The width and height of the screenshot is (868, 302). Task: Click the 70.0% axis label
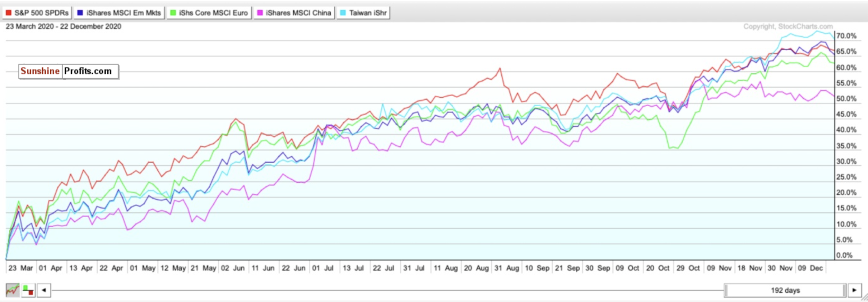[x=846, y=36]
